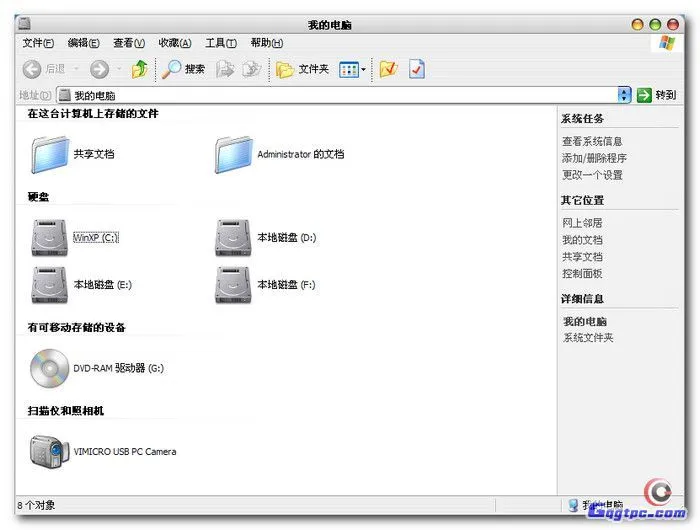This screenshot has height=530, width=700.
Task: Open Administrator 的文档 folder icon
Action: tap(233, 154)
